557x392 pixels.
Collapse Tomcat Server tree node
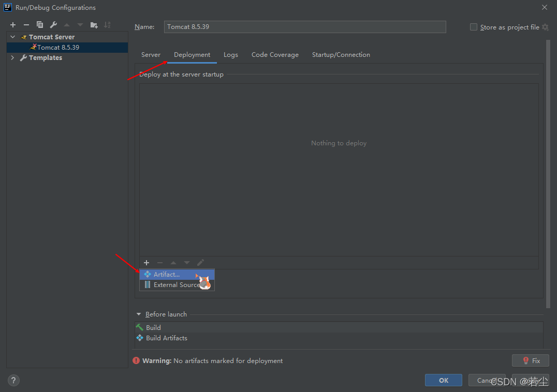coord(13,37)
